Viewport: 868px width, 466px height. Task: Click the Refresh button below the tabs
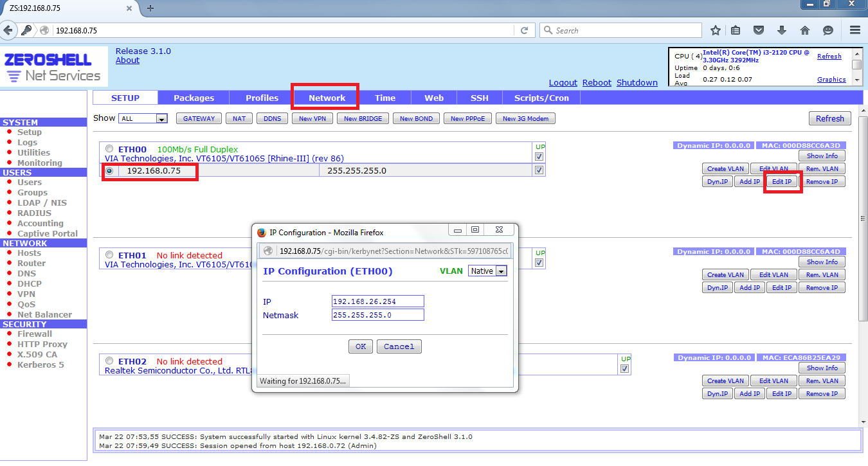tap(830, 118)
